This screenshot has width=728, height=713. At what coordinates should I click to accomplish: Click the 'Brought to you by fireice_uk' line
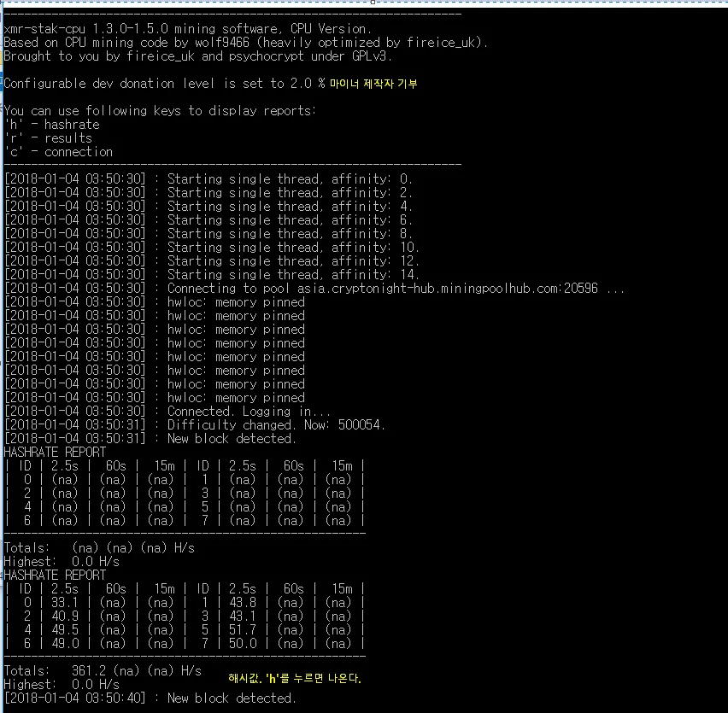point(197,56)
